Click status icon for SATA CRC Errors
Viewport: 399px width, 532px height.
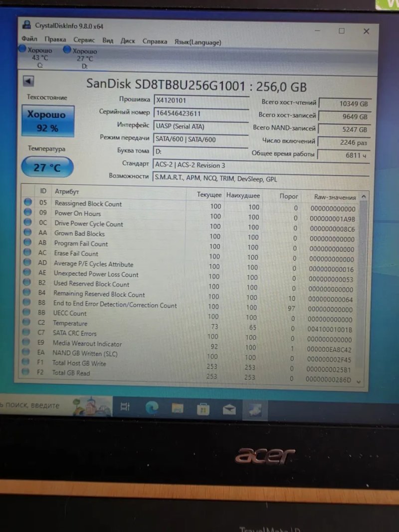tap(26, 332)
